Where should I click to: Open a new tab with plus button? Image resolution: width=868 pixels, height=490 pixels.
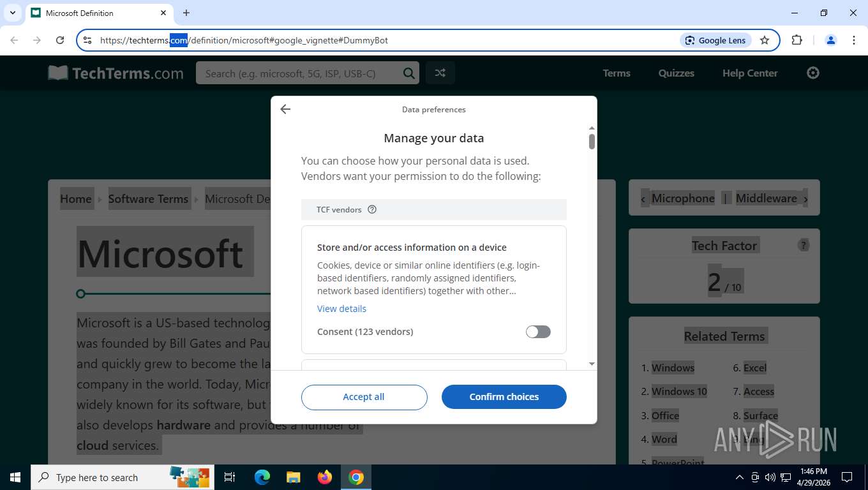pyautogui.click(x=186, y=13)
